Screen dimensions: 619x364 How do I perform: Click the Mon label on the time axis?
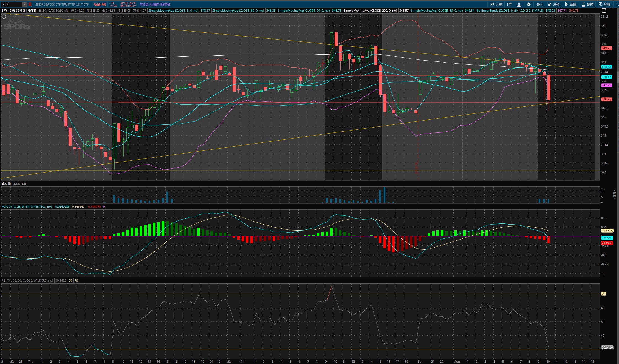click(x=456, y=362)
